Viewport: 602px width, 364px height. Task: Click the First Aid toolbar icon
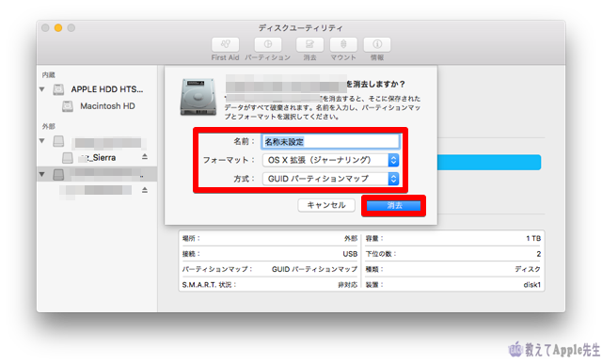tap(226, 44)
